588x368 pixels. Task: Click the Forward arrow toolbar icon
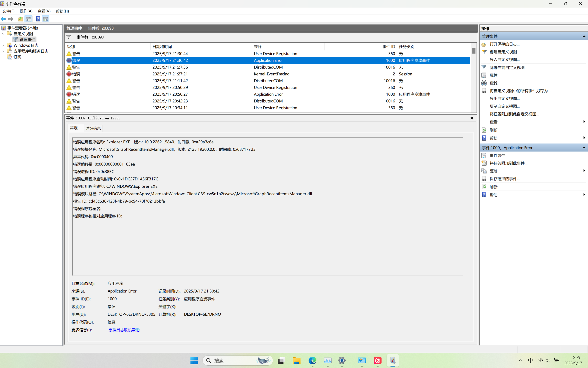tap(11, 19)
